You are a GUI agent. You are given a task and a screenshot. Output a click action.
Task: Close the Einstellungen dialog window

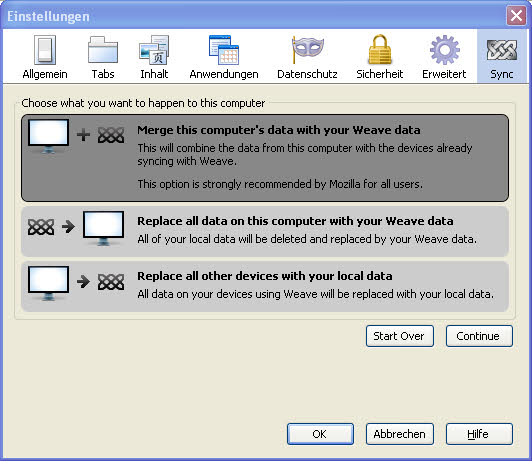pyautogui.click(x=516, y=16)
